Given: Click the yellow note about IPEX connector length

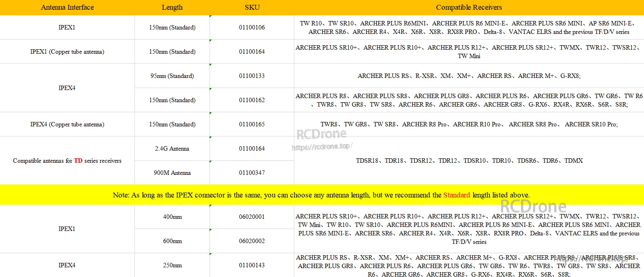Looking at the screenshot, I should [322, 195].
